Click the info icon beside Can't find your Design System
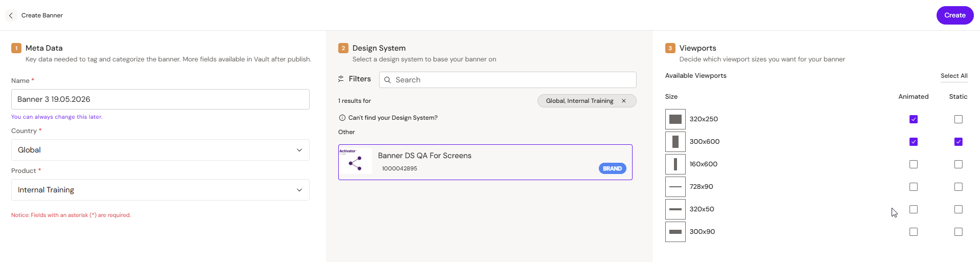980x262 pixels. pyautogui.click(x=342, y=118)
